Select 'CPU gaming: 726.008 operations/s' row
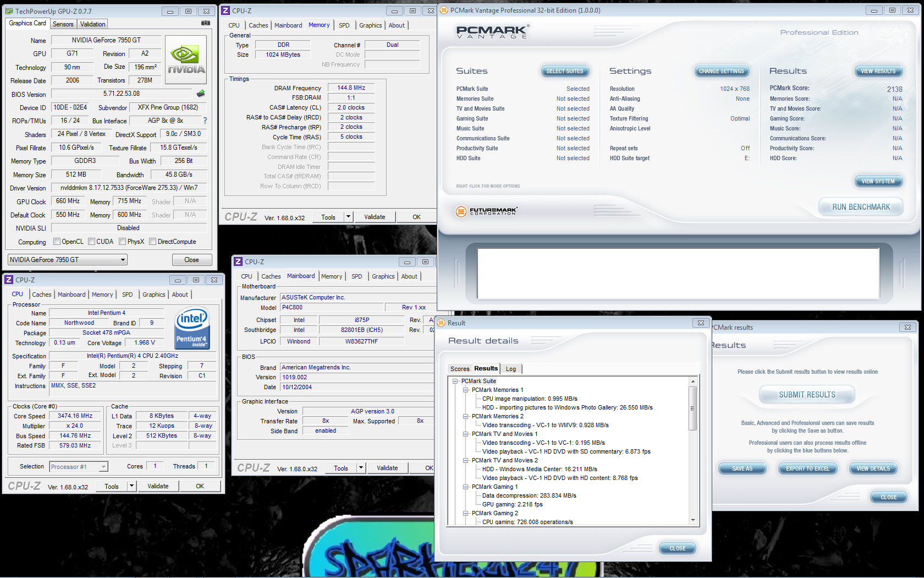Image resolution: width=924 pixels, height=578 pixels. [527, 522]
